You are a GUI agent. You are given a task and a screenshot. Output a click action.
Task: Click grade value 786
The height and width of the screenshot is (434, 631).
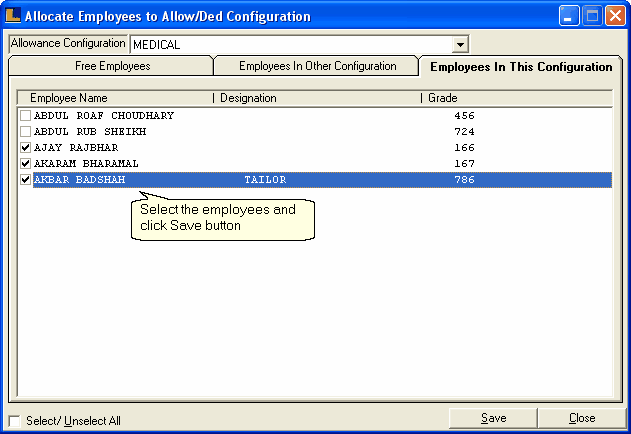pyautogui.click(x=464, y=180)
